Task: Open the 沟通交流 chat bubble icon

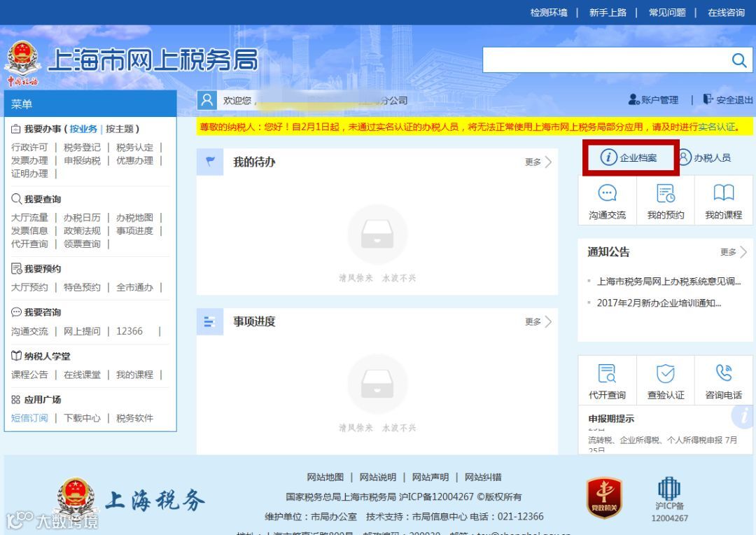Action: tap(607, 193)
